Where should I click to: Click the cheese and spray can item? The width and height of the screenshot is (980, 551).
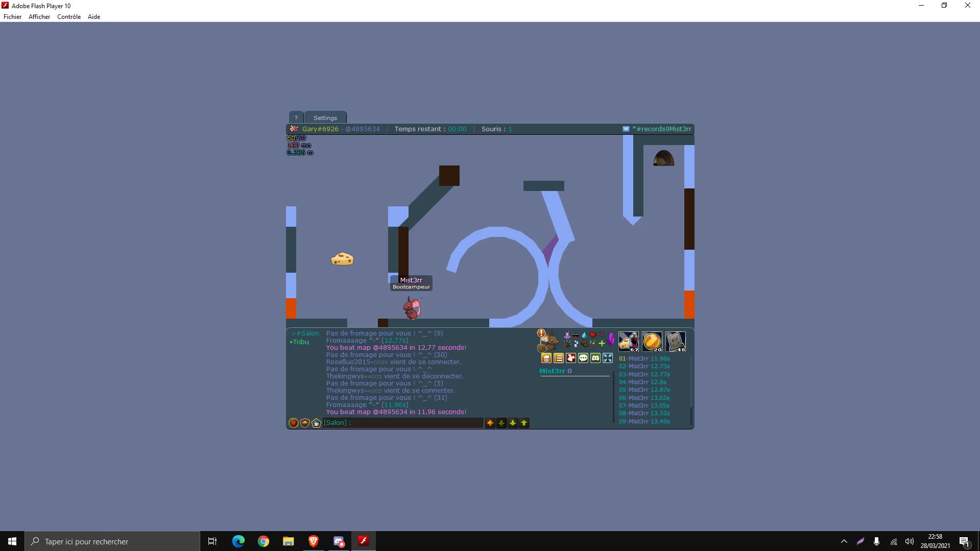coord(629,342)
